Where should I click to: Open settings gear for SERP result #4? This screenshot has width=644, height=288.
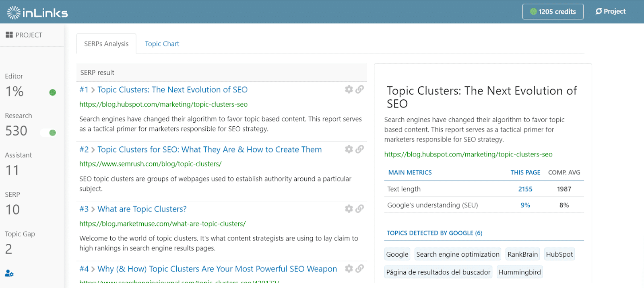coord(349,268)
